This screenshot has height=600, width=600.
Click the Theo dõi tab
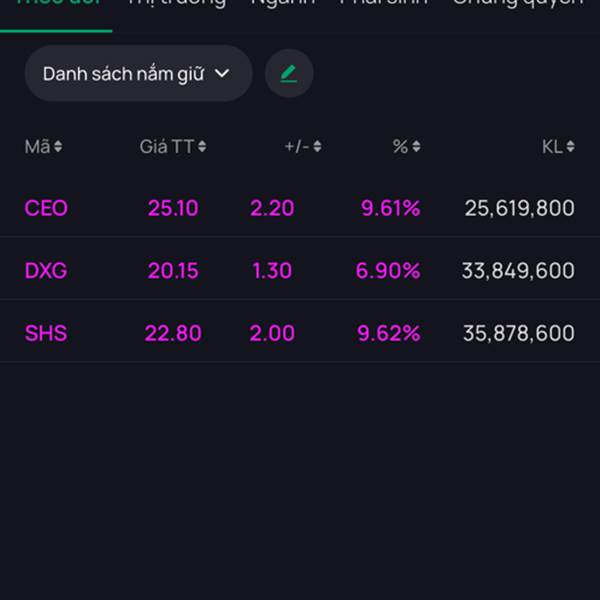point(57,4)
